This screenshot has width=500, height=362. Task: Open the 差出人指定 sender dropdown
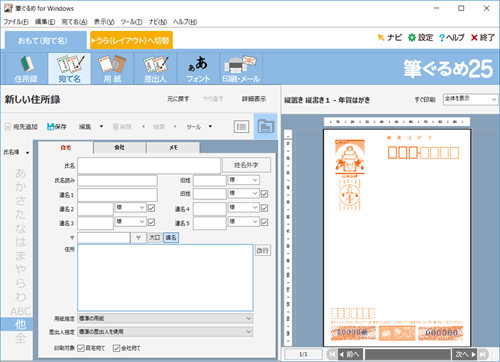tap(165, 332)
